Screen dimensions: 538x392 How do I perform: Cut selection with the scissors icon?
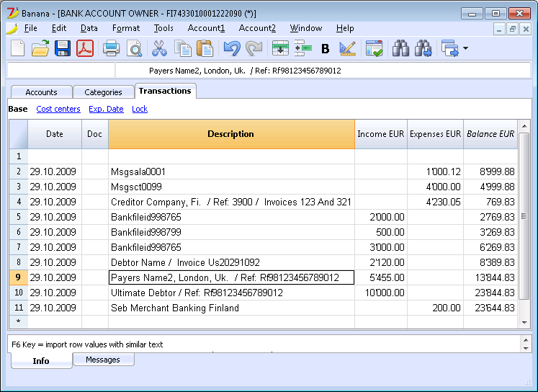point(160,48)
